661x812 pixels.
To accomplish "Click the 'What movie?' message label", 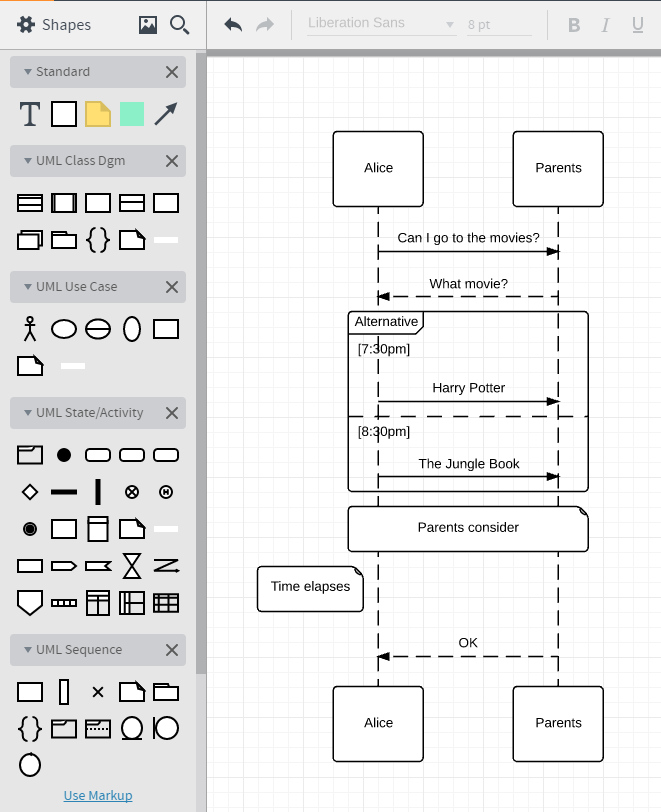I will pyautogui.click(x=468, y=284).
